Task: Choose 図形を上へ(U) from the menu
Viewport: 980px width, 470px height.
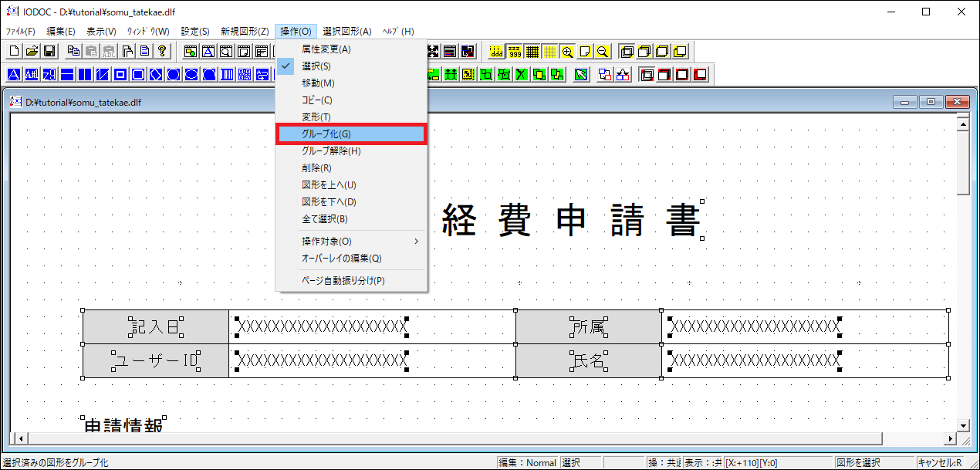Action: tap(351, 185)
